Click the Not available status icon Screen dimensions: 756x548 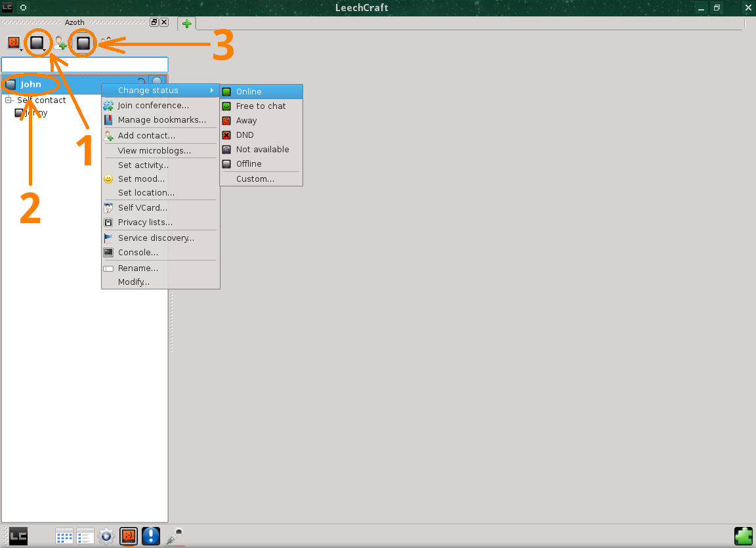tap(226, 150)
